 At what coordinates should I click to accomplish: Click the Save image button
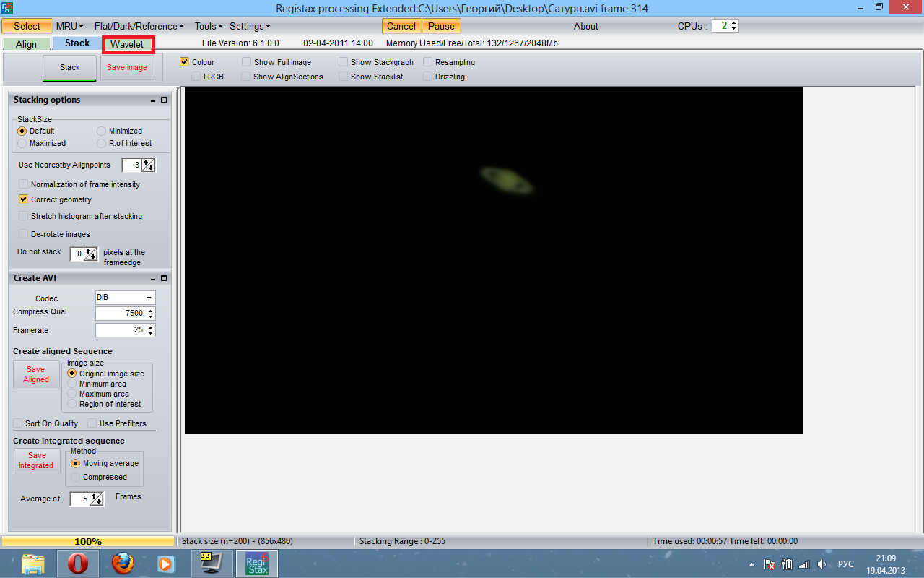coord(127,67)
